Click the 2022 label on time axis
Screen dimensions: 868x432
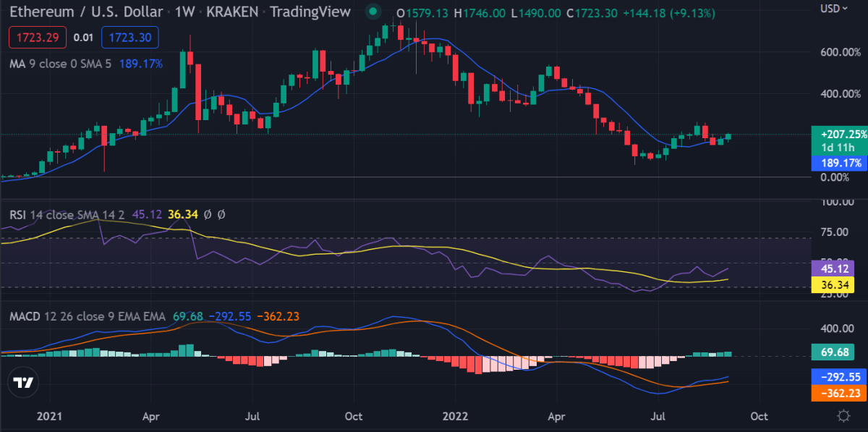coord(455,417)
